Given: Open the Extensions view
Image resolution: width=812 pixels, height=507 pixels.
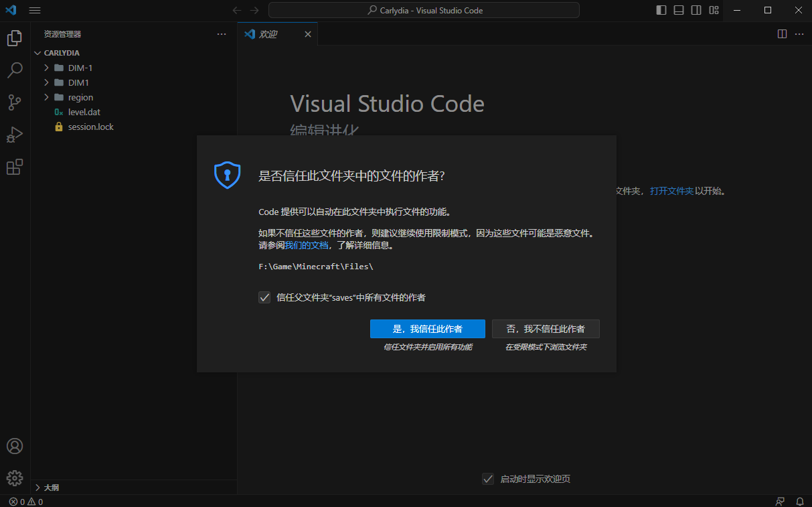Looking at the screenshot, I should (x=15, y=167).
